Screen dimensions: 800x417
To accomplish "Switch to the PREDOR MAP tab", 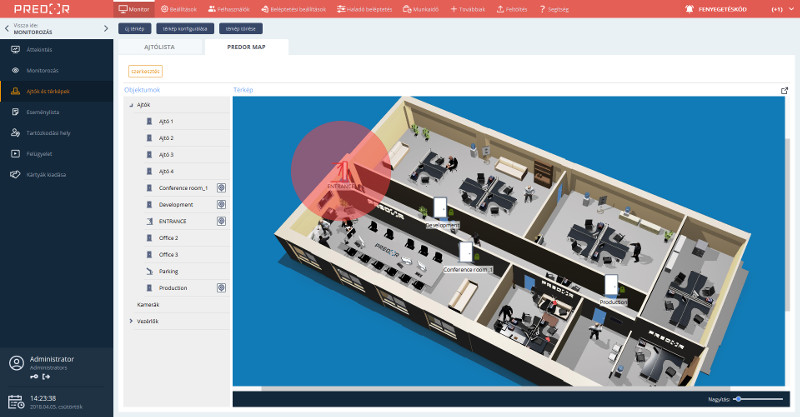I will (246, 47).
